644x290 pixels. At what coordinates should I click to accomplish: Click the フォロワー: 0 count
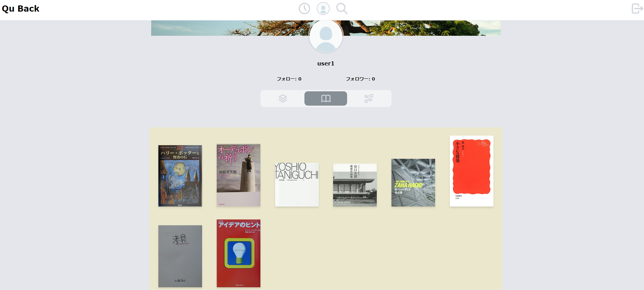(360, 79)
